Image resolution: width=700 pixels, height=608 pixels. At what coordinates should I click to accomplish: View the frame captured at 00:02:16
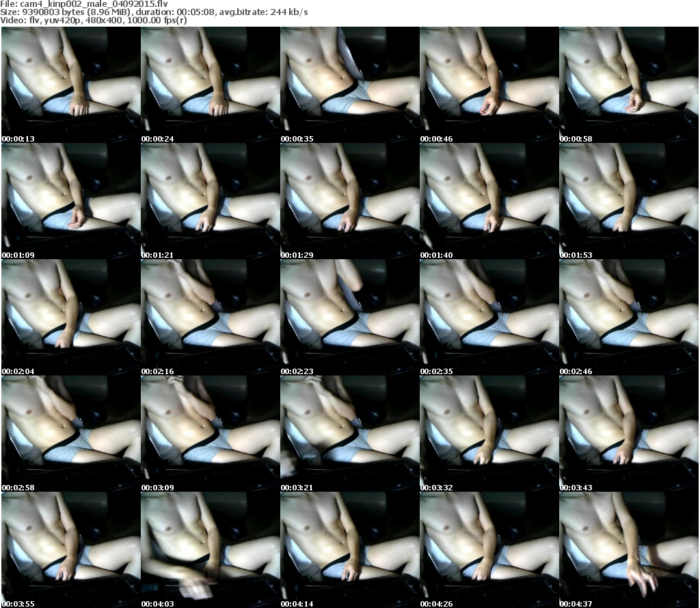click(211, 317)
